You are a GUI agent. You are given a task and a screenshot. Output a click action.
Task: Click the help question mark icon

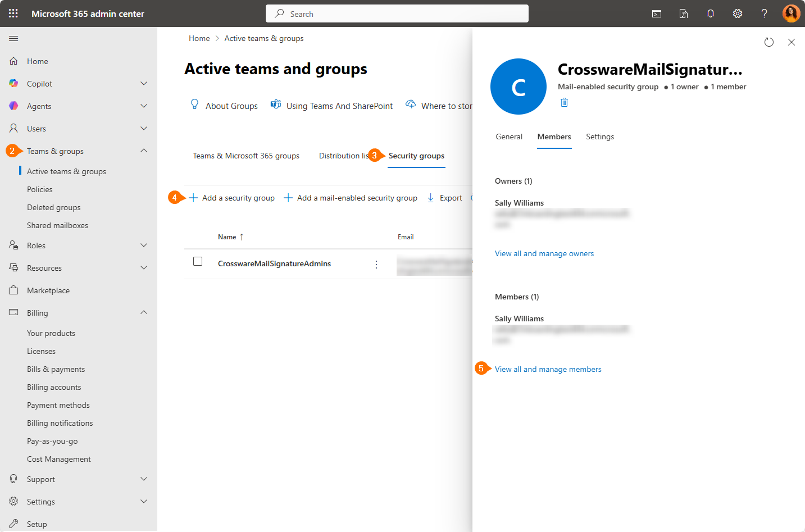click(x=764, y=13)
